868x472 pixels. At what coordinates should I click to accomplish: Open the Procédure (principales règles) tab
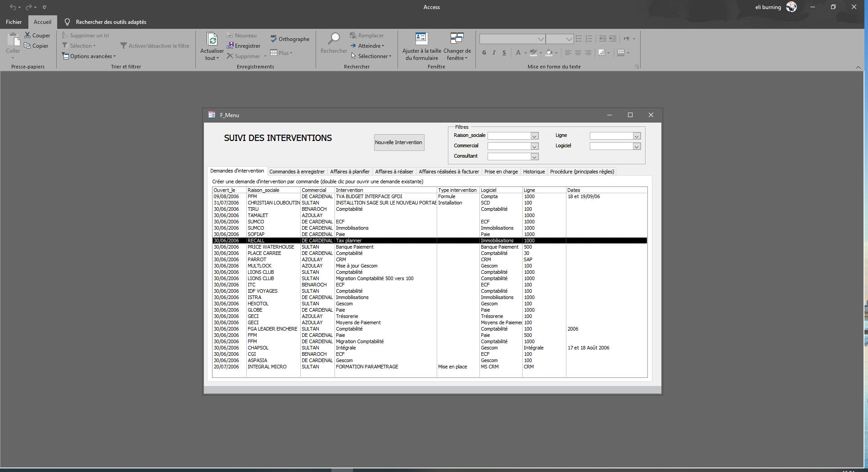(582, 172)
